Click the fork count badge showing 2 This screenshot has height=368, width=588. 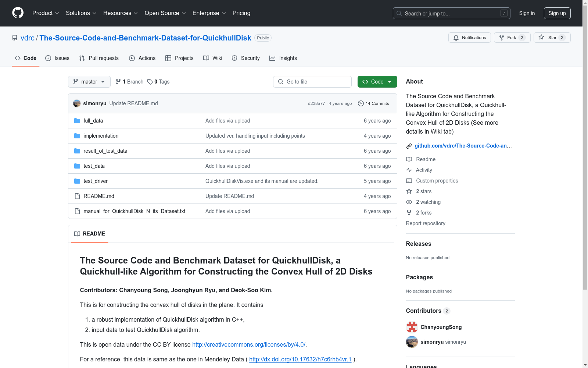(522, 38)
